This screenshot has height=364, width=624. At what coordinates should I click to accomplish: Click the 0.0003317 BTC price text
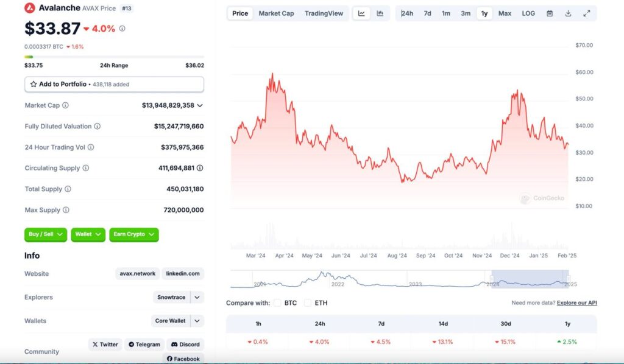coord(44,46)
